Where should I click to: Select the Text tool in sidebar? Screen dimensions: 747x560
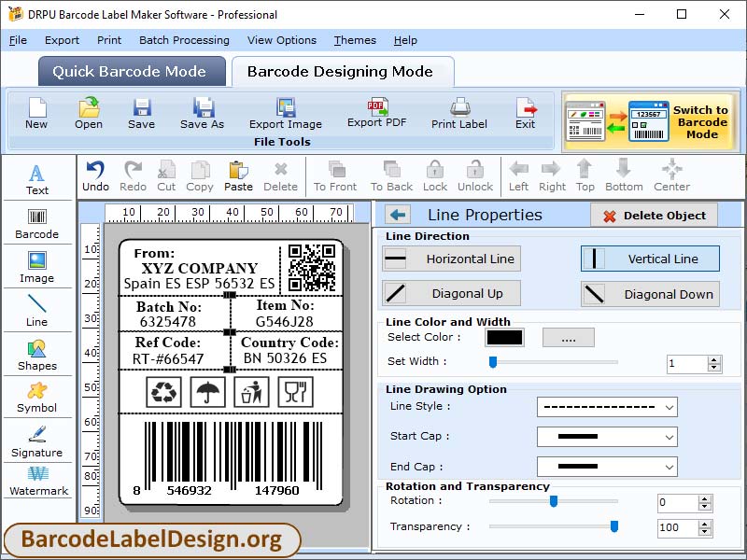[37, 179]
